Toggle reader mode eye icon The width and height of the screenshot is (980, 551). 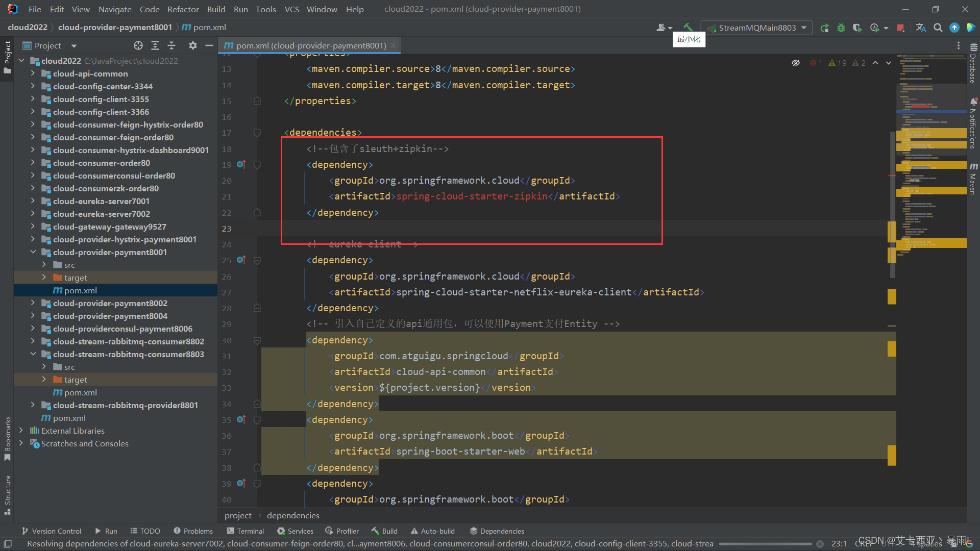[x=795, y=63]
